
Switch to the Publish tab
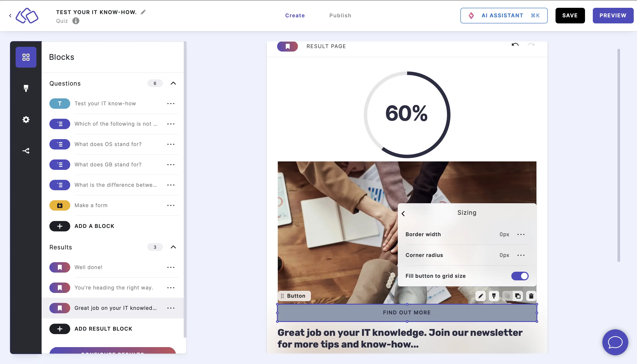point(340,15)
